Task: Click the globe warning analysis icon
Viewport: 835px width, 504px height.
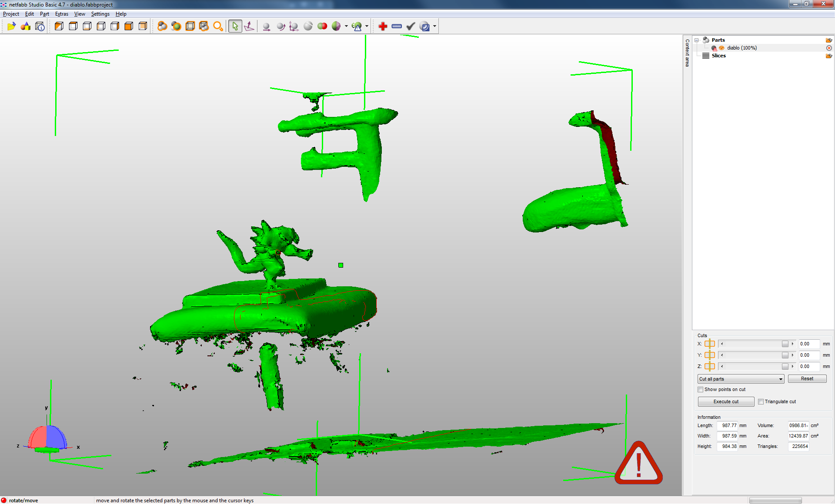Action: pyautogui.click(x=357, y=27)
